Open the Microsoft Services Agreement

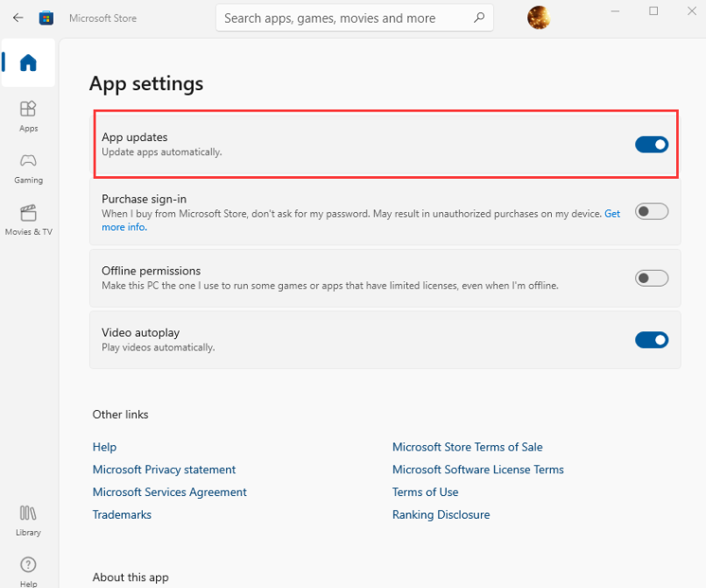169,492
